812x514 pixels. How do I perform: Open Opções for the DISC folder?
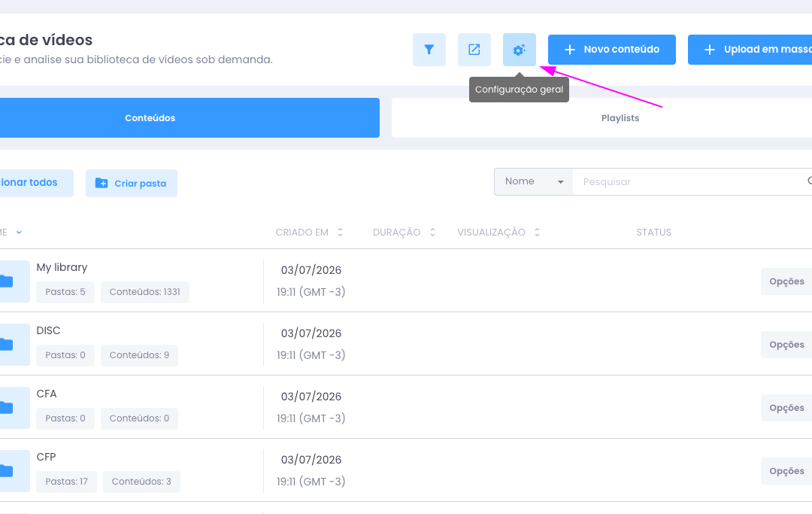pos(786,345)
